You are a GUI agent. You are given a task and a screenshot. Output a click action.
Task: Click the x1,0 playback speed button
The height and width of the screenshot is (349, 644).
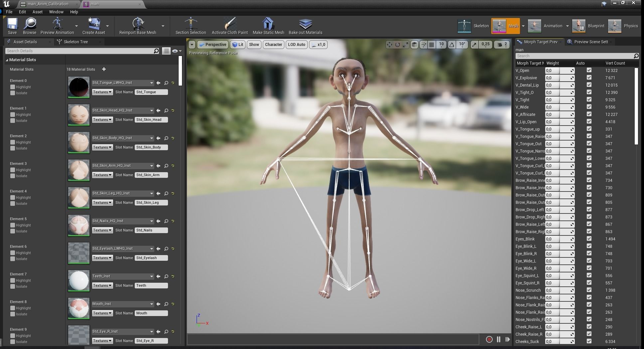[x=318, y=45]
